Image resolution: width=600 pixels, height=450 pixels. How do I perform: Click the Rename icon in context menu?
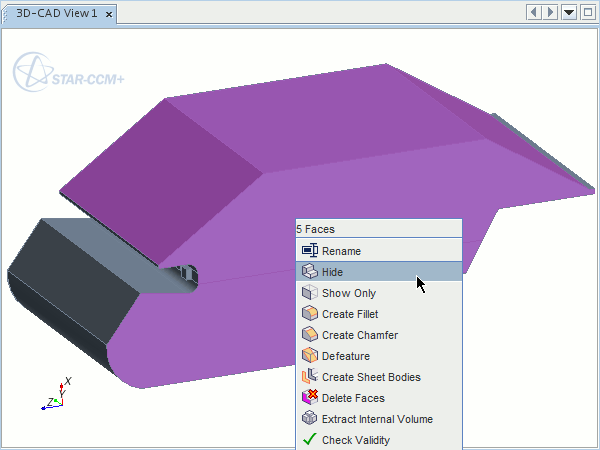[310, 251]
